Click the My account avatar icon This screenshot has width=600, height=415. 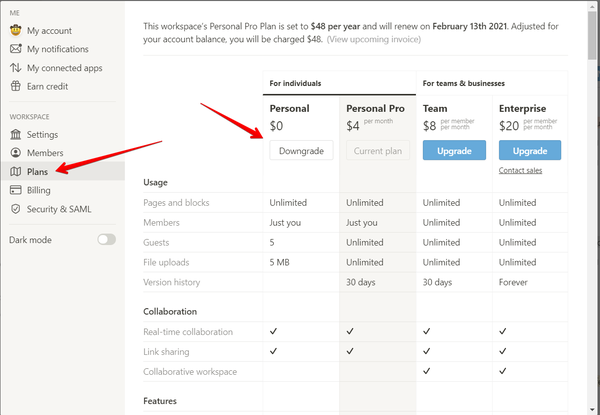15,30
